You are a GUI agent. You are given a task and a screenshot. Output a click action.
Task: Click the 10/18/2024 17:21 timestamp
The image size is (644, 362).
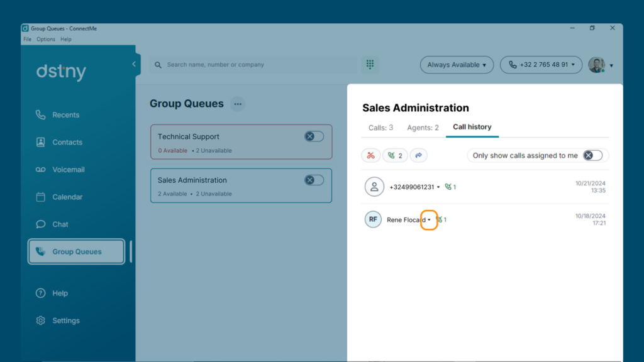[x=590, y=219]
